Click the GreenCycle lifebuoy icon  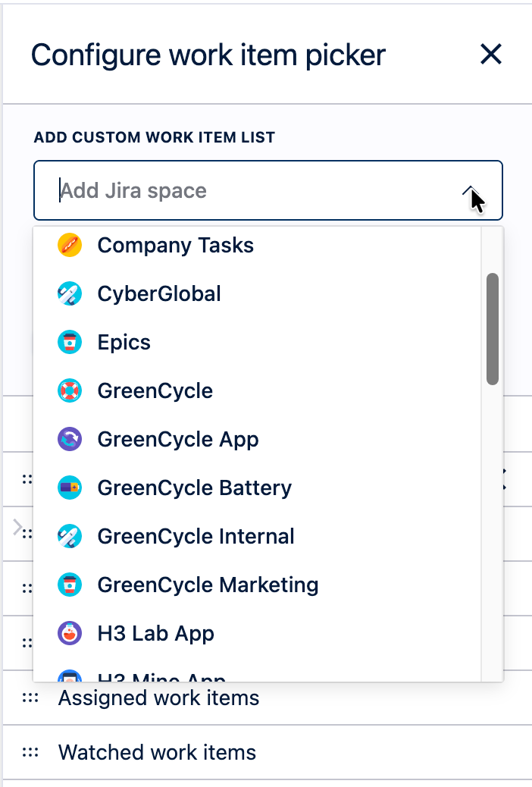click(70, 391)
